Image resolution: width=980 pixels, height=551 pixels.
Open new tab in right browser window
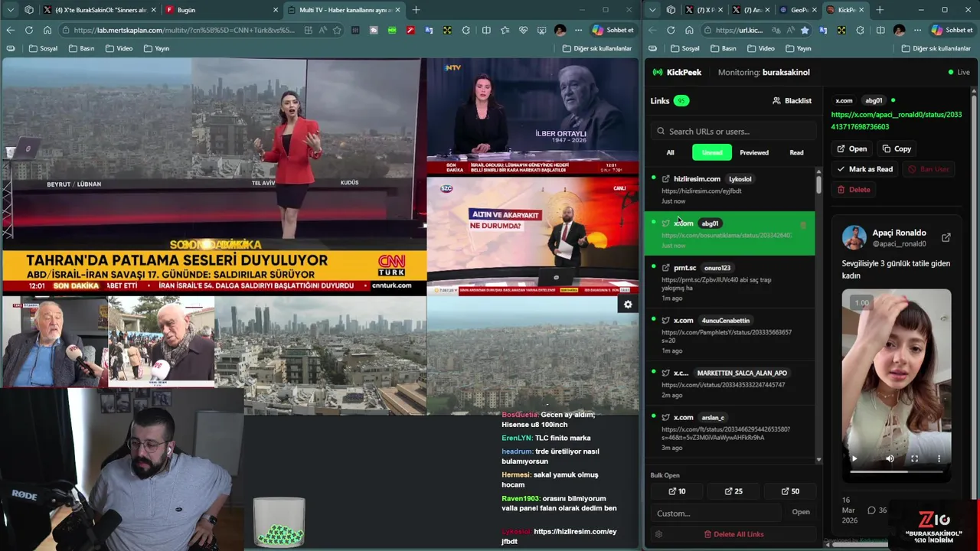click(x=880, y=10)
